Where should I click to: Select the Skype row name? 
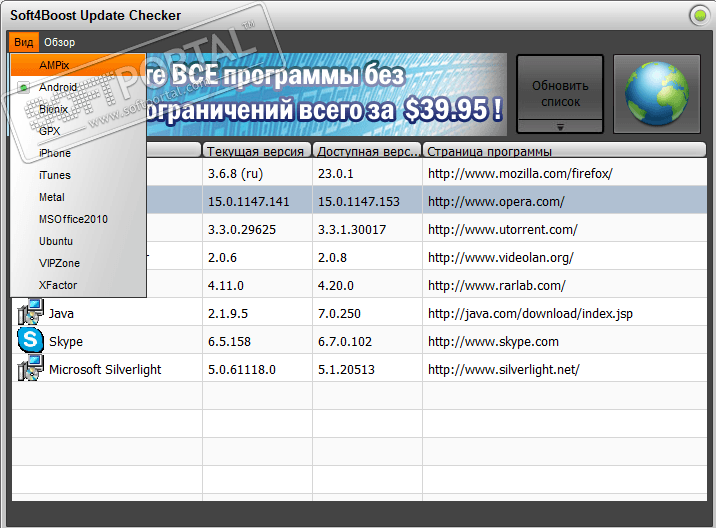(x=66, y=342)
